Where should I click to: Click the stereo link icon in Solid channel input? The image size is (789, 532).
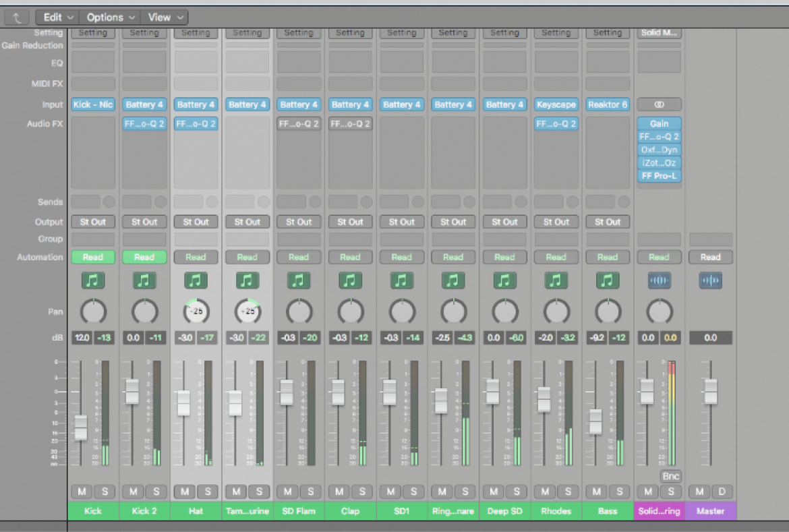pyautogui.click(x=659, y=105)
